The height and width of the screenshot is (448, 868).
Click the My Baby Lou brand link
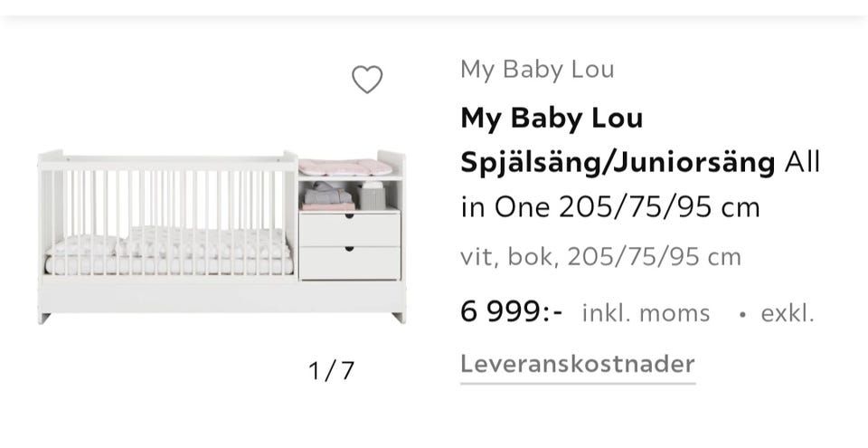[537, 70]
